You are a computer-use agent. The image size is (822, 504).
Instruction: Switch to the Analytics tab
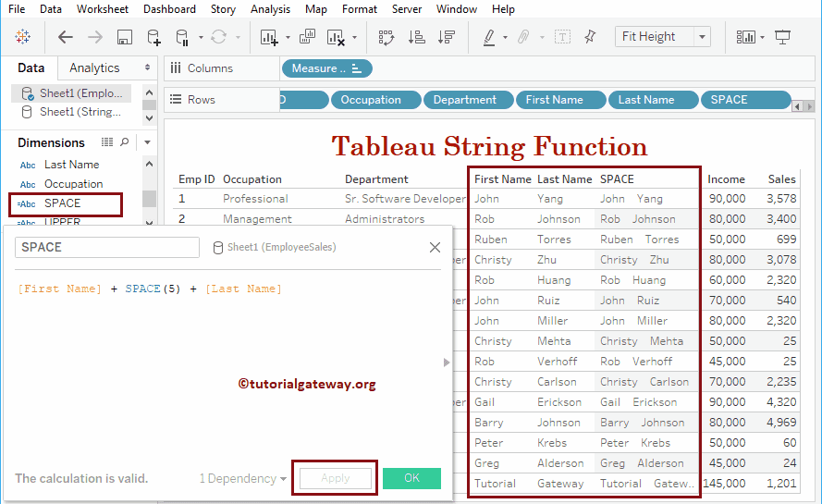click(94, 68)
